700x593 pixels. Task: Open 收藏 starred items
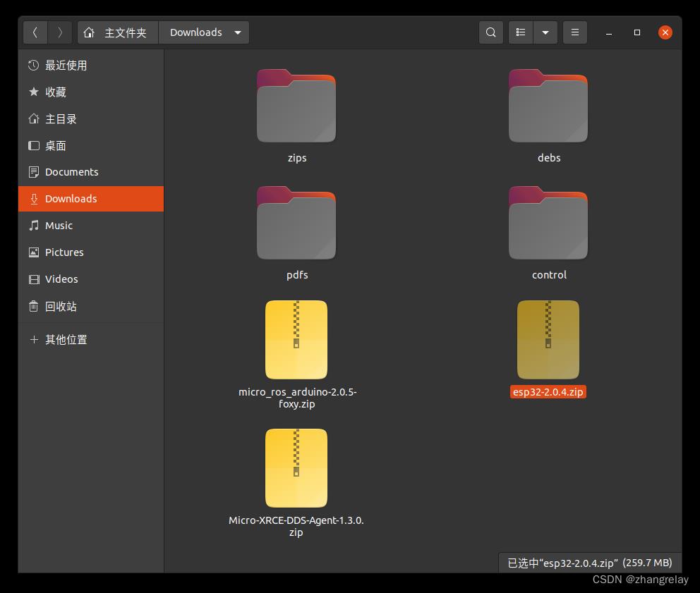pos(91,92)
